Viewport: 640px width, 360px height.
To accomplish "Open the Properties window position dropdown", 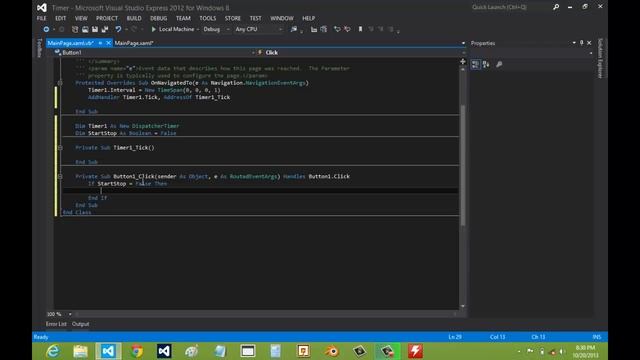I will tap(574, 43).
